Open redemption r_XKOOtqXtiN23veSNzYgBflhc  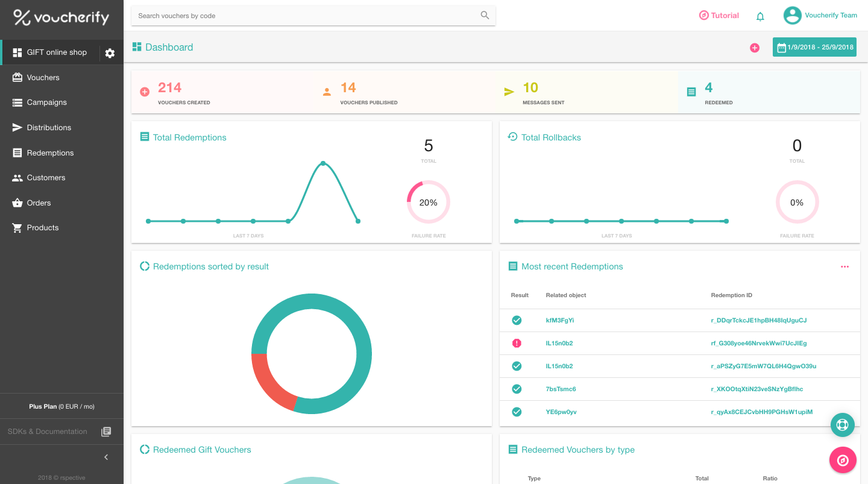(x=757, y=389)
